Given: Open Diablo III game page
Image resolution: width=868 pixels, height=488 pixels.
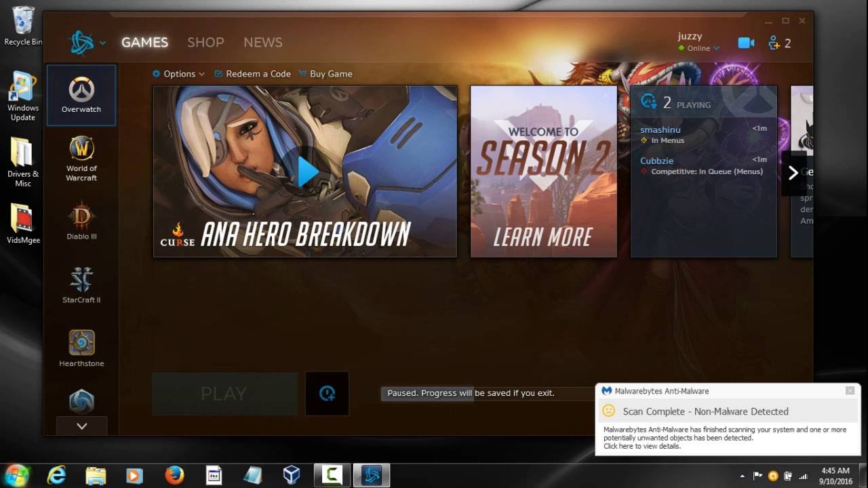Looking at the screenshot, I should click(x=81, y=221).
